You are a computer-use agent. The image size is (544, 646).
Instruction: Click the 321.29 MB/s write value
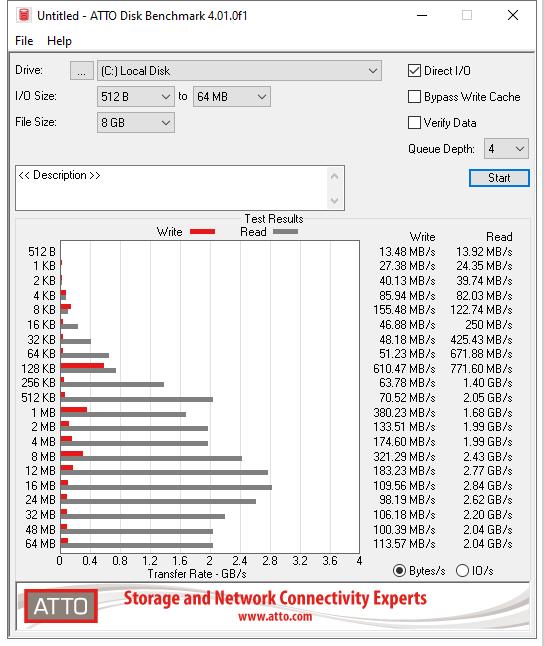tap(404, 456)
